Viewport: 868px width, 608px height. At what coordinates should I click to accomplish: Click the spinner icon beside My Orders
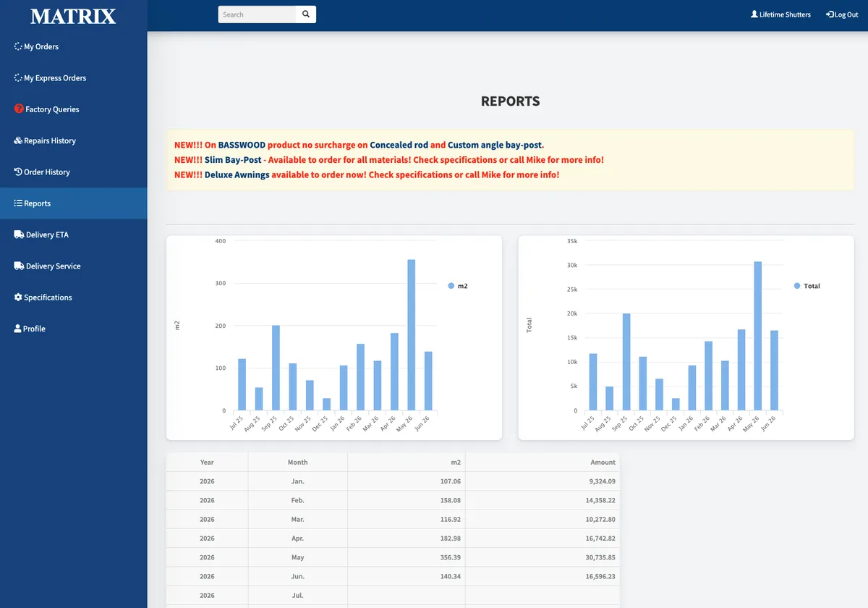coord(18,46)
